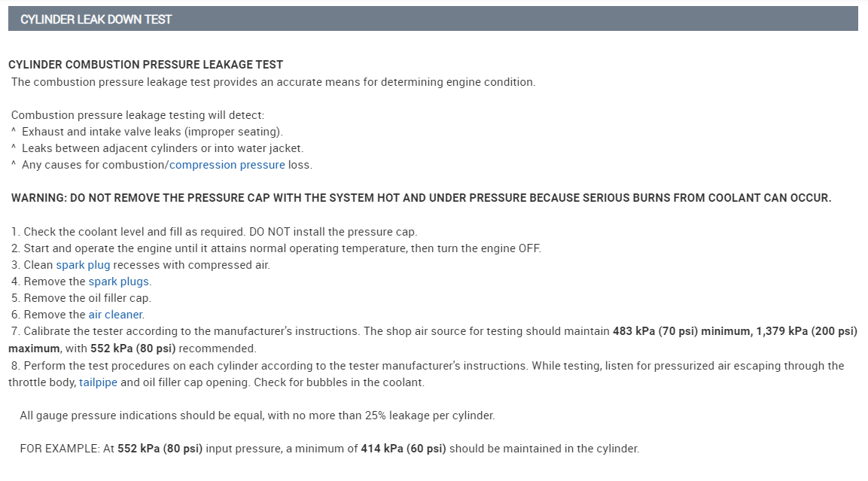
Task: Open the "compression pressure" link
Action: [x=227, y=165]
